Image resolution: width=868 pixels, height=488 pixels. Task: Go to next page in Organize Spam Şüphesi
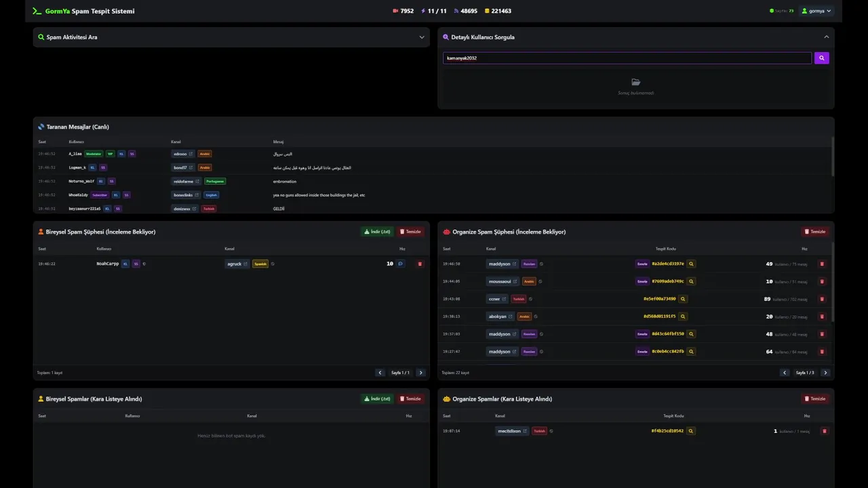coord(825,373)
